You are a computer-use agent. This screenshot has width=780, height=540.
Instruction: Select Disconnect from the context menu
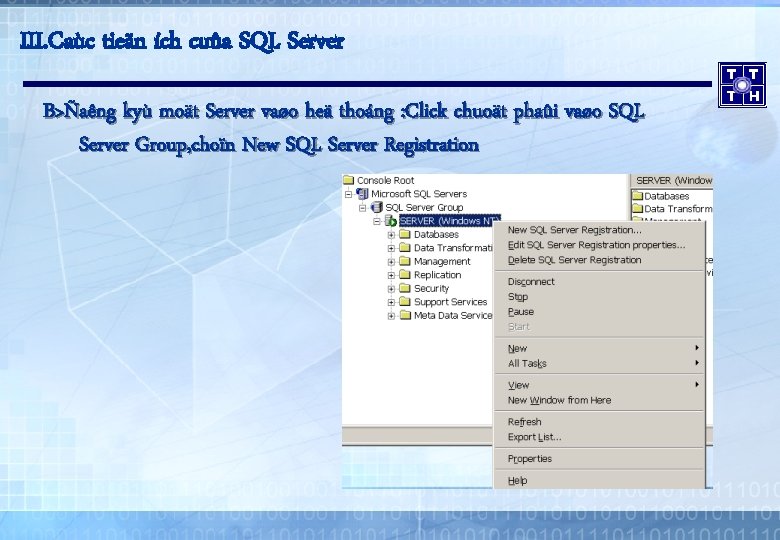tap(599, 281)
